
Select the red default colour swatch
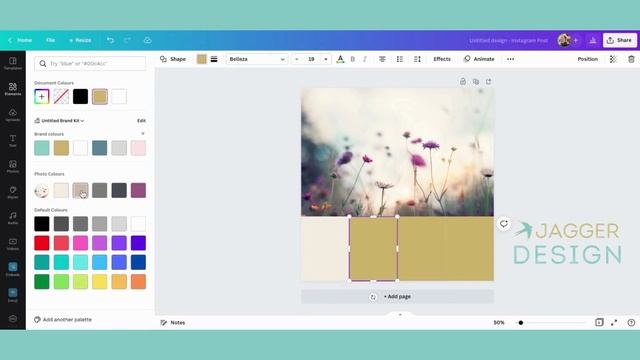[42, 243]
